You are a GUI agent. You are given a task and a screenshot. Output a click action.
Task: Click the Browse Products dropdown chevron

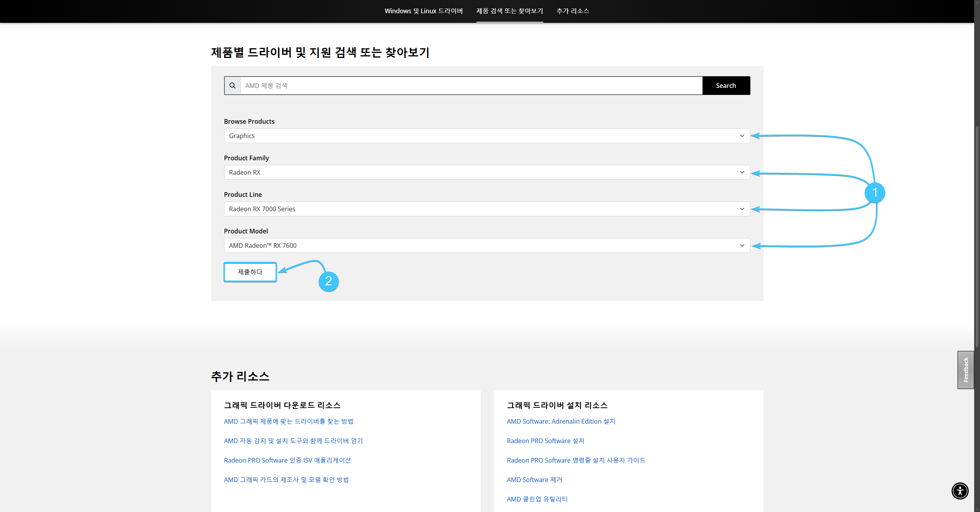point(742,136)
